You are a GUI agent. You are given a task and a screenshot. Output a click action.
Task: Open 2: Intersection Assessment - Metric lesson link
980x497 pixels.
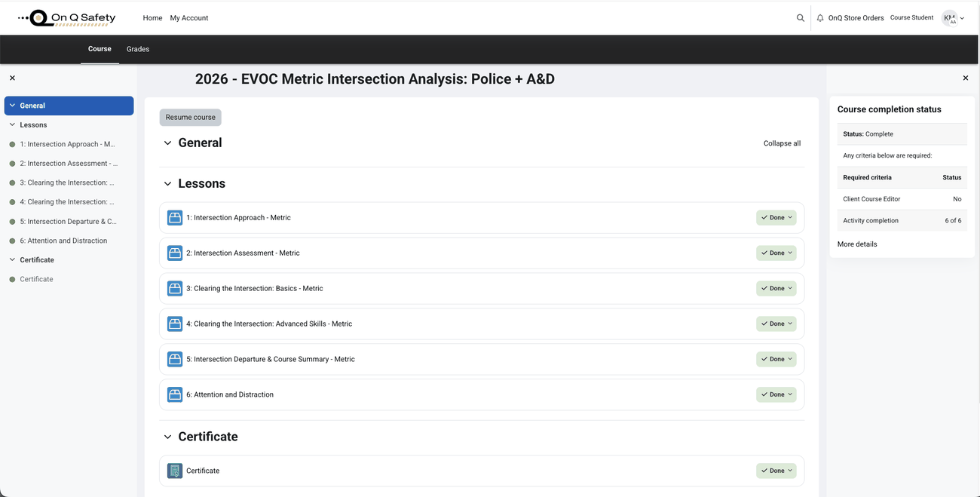point(243,253)
